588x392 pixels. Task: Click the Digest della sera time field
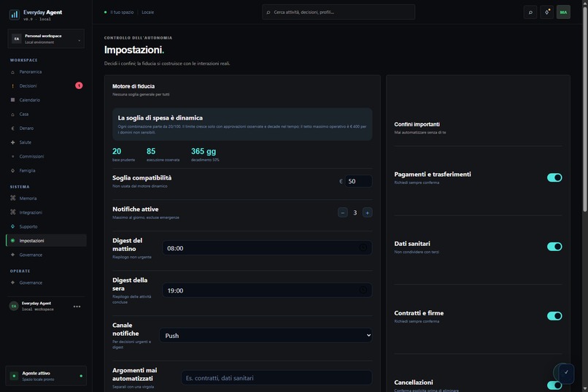267,291
